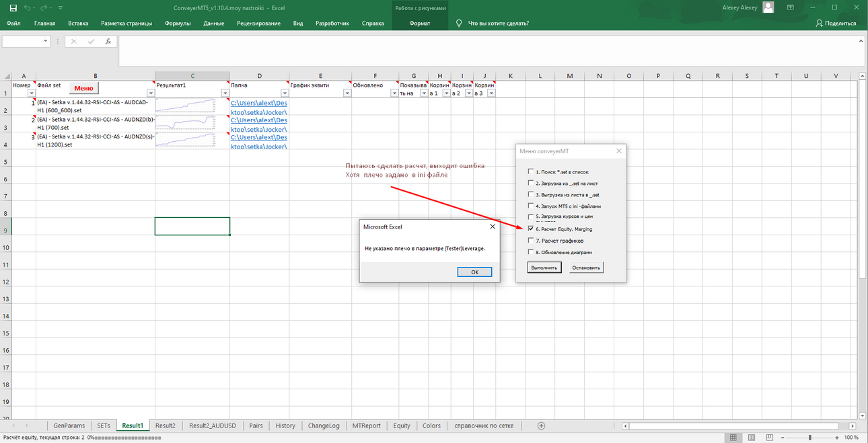Check '1. Поиск *.set в список'
The width and height of the screenshot is (868, 443).
click(x=531, y=171)
